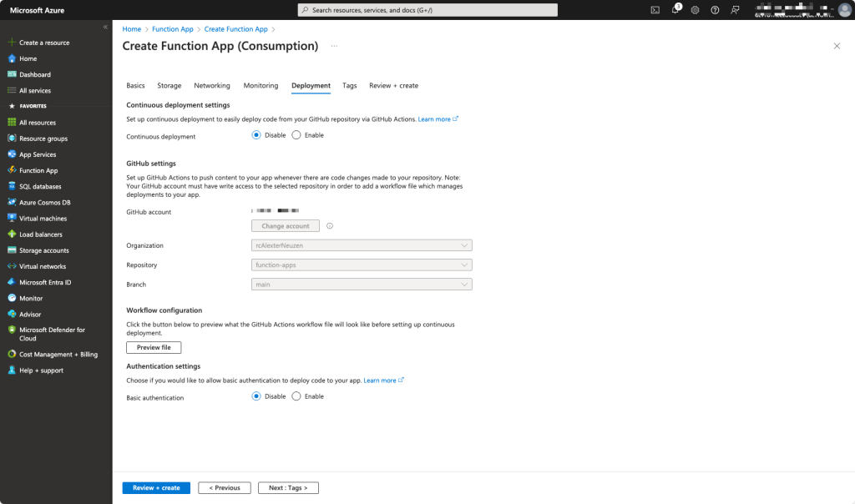Open Learn more link for authentication settings
This screenshot has height=504, width=855.
pos(384,381)
